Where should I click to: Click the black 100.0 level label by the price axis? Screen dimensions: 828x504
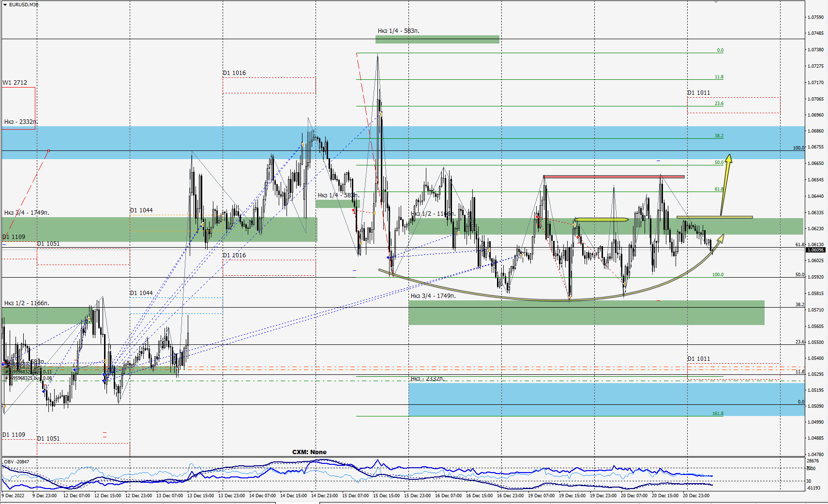798,148
